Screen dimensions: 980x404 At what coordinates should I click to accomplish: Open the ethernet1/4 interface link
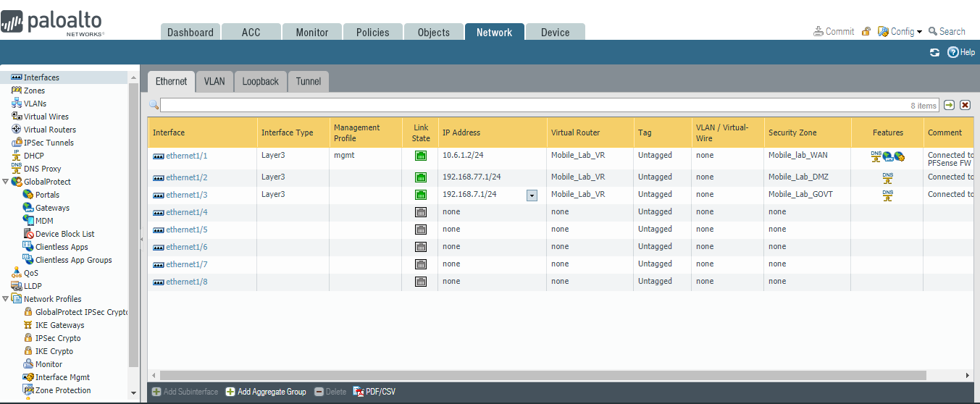click(187, 212)
